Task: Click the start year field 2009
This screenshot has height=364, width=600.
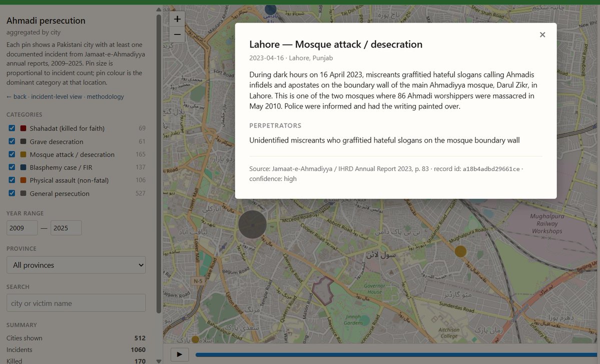Action: click(x=22, y=228)
